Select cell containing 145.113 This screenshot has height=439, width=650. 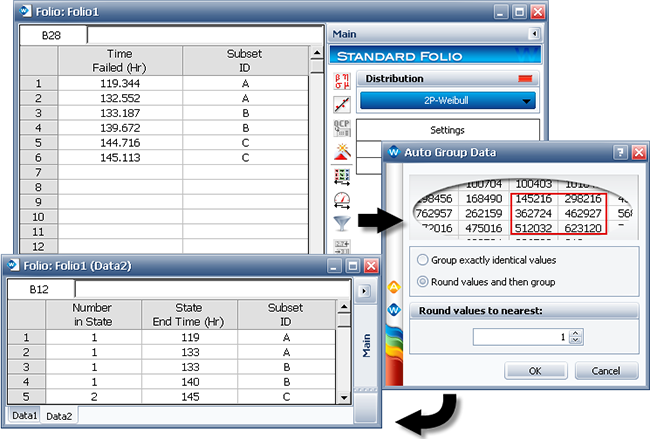pyautogui.click(x=120, y=158)
